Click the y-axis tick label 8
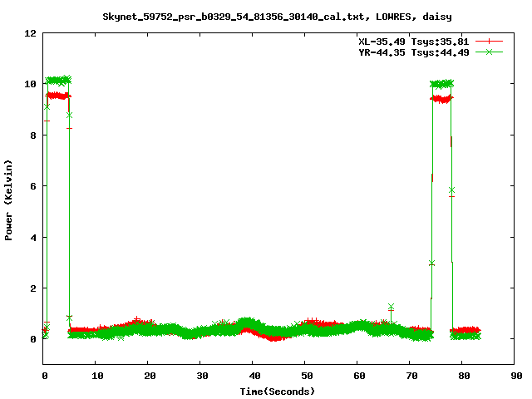532x399 pixels. (33, 135)
